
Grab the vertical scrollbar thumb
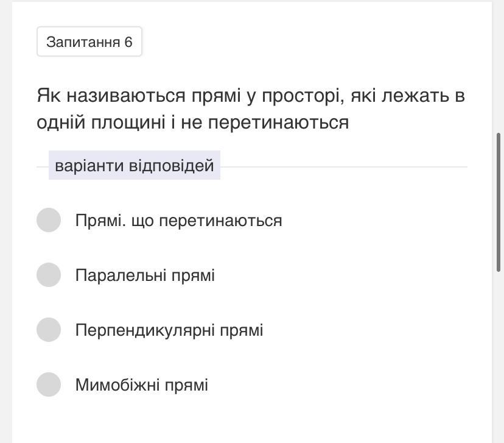click(500, 201)
